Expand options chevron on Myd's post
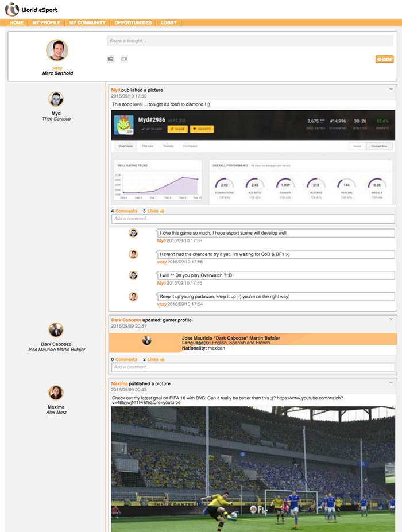 click(x=391, y=89)
